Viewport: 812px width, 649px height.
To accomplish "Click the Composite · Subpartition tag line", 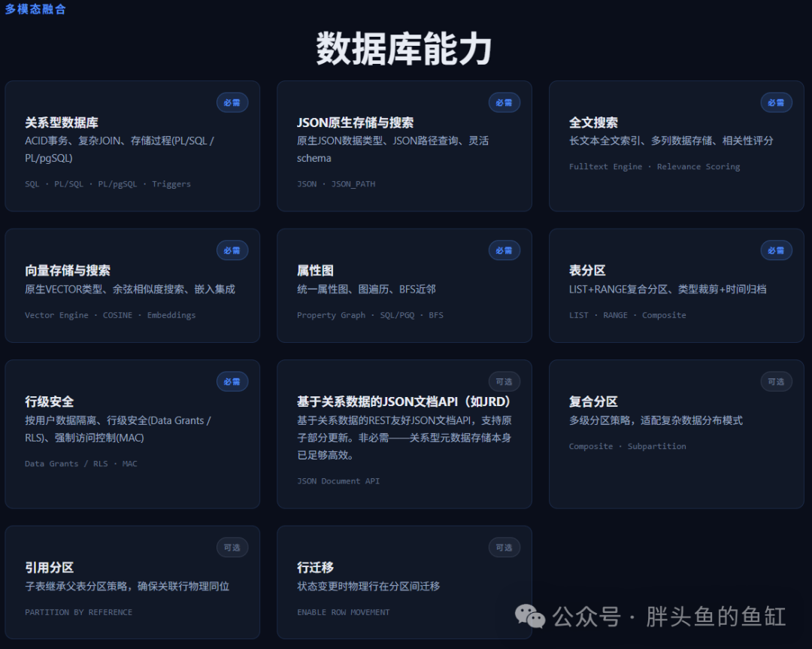I will coord(628,447).
